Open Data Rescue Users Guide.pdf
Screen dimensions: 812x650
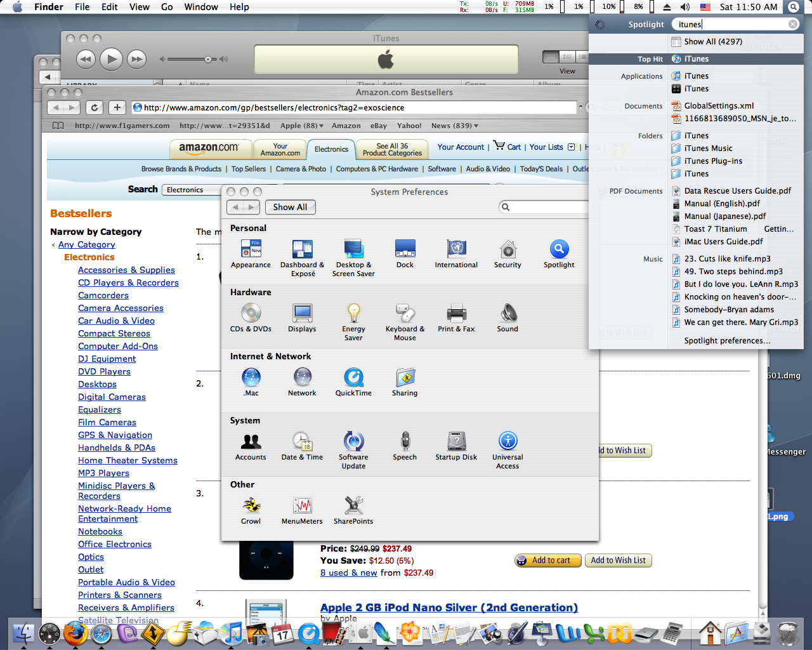(x=737, y=190)
